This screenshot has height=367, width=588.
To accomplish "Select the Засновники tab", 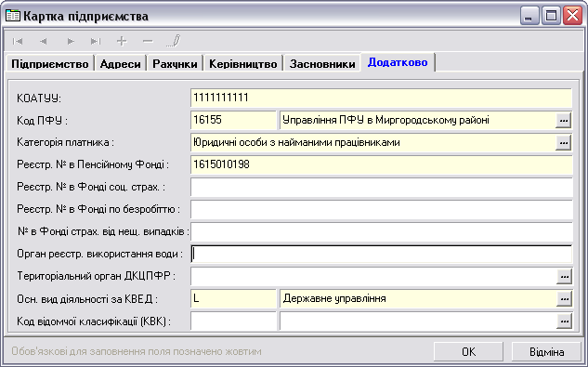I will pyautogui.click(x=322, y=64).
